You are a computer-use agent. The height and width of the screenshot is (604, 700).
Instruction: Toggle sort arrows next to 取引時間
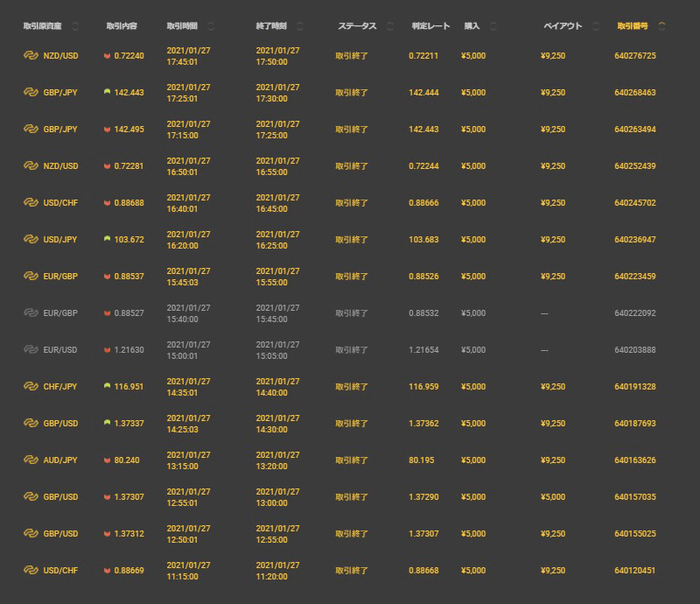tap(211, 26)
